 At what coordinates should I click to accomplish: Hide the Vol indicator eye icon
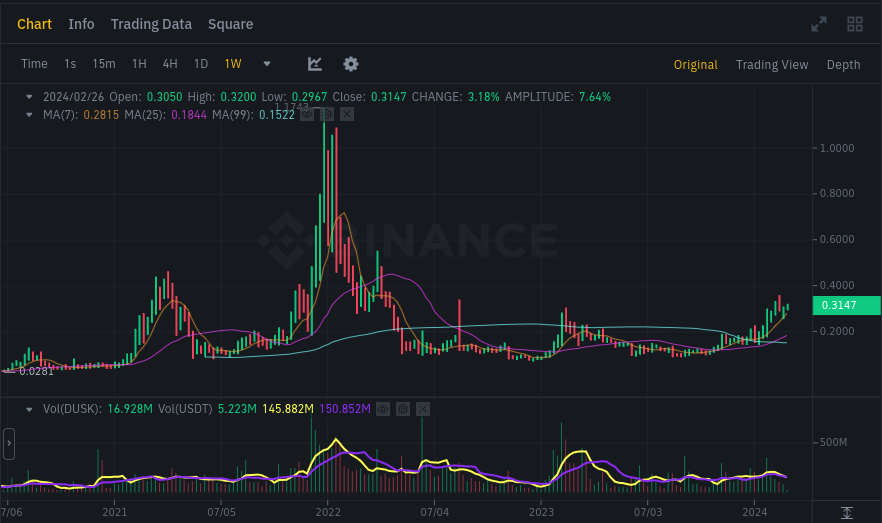[382, 409]
